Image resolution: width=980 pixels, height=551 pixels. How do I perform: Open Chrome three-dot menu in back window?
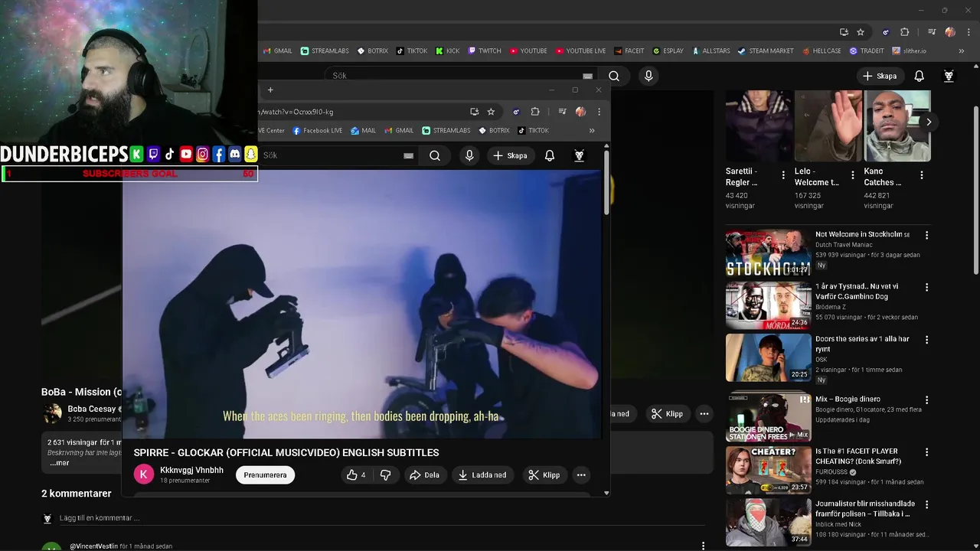tap(969, 32)
